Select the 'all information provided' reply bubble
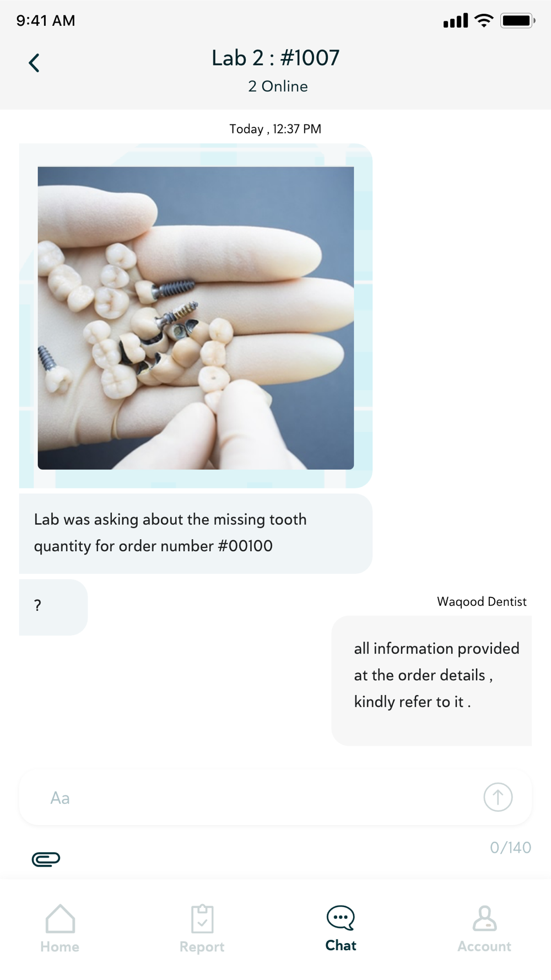This screenshot has width=551, height=980. pyautogui.click(x=431, y=681)
